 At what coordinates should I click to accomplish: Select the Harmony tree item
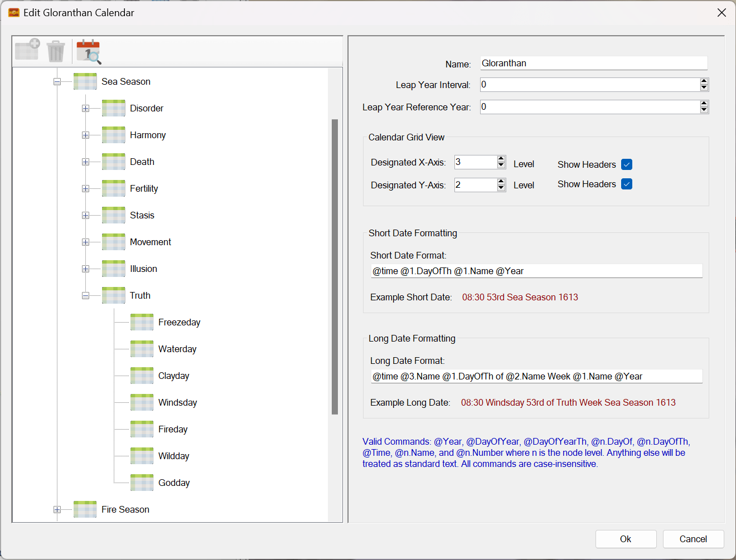point(148,135)
